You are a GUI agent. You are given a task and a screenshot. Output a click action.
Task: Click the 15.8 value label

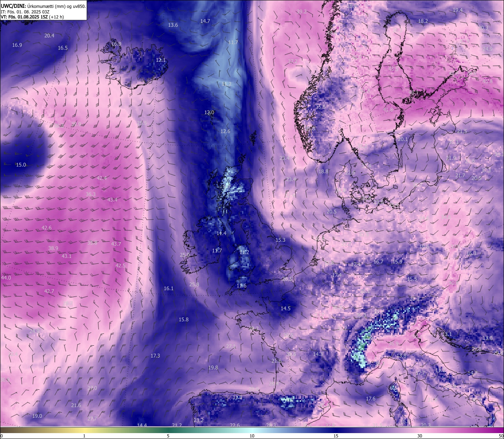click(183, 319)
